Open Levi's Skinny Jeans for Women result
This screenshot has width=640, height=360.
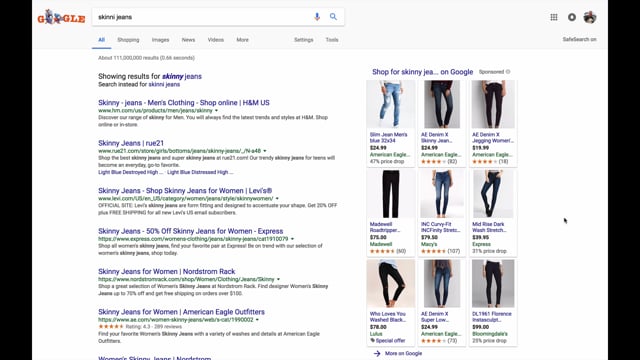[x=185, y=191]
